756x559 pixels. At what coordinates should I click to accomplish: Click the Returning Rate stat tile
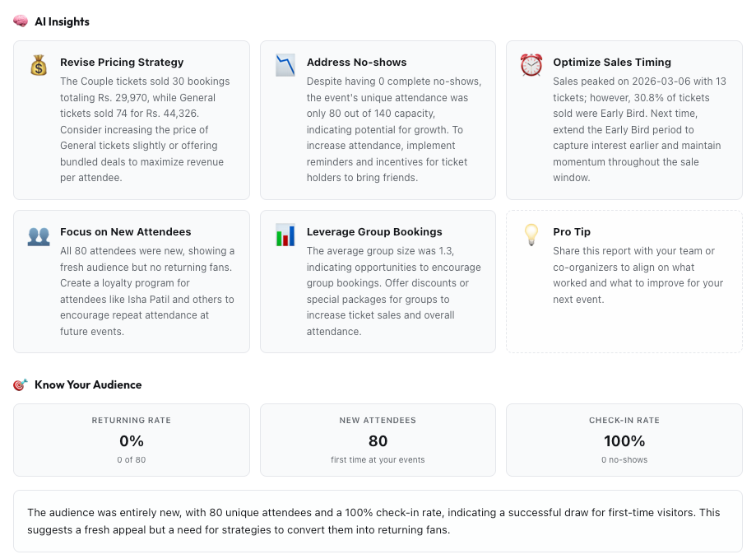131,440
